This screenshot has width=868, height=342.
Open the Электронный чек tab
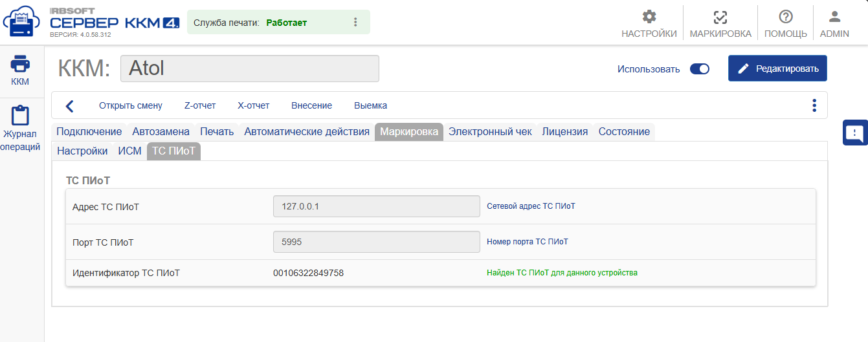[490, 132]
